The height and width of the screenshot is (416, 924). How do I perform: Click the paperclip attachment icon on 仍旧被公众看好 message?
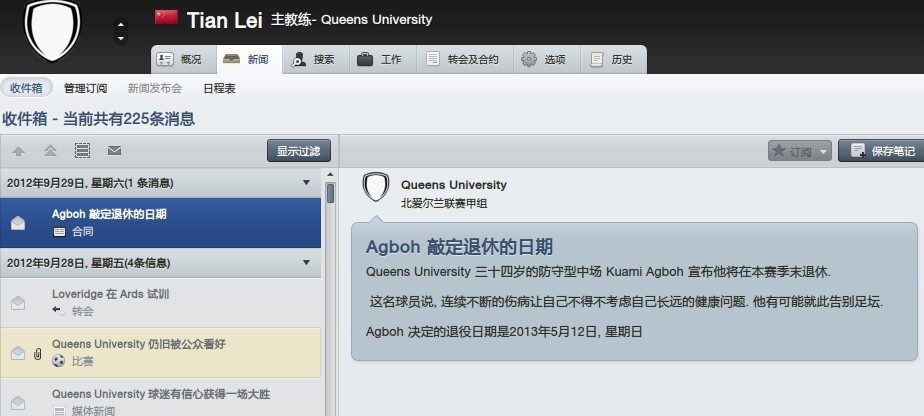tap(37, 354)
